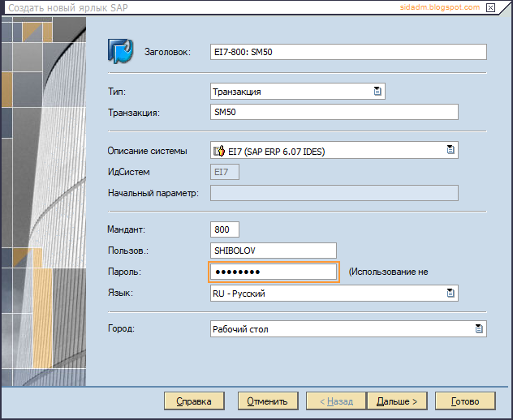Viewport: 513px width, 420px height.
Task: Click the empty Начальный параметр field
Action: click(x=334, y=193)
